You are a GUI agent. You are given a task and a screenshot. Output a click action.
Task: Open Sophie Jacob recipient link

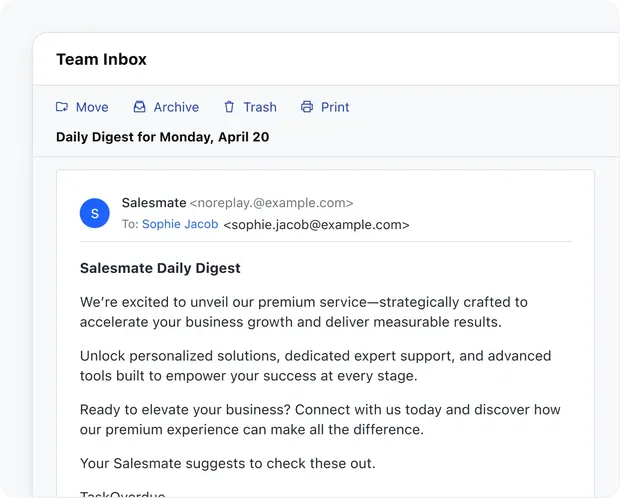tap(180, 224)
